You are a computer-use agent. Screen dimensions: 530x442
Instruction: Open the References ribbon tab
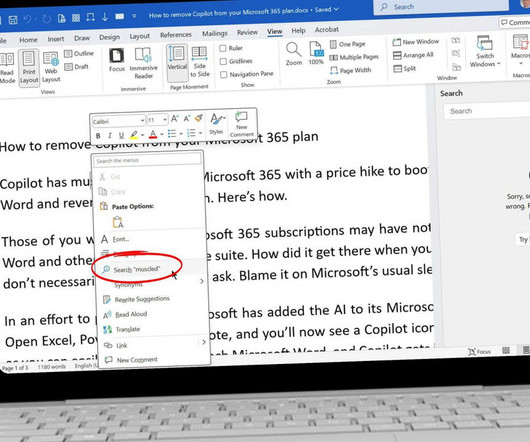[176, 35]
